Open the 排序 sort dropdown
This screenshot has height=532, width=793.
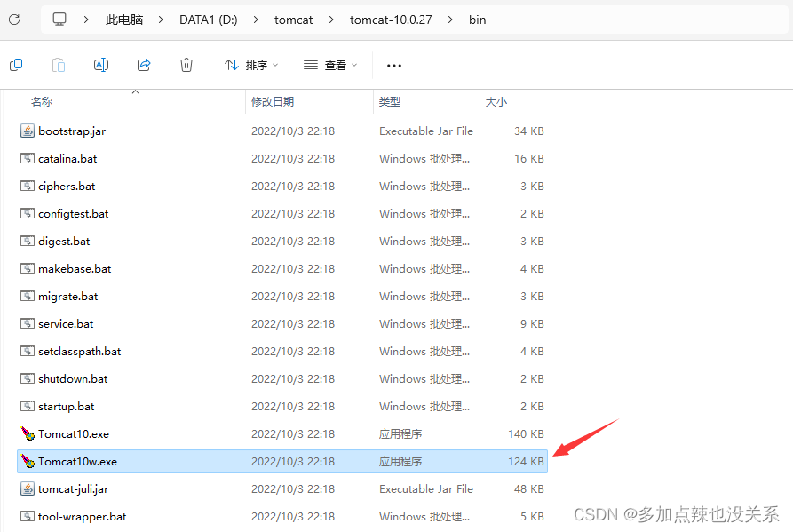[x=251, y=65]
